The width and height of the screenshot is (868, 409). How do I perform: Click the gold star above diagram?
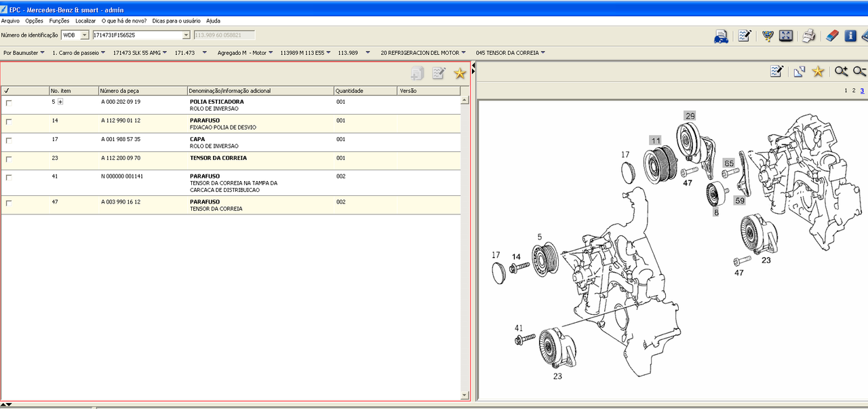coord(818,71)
